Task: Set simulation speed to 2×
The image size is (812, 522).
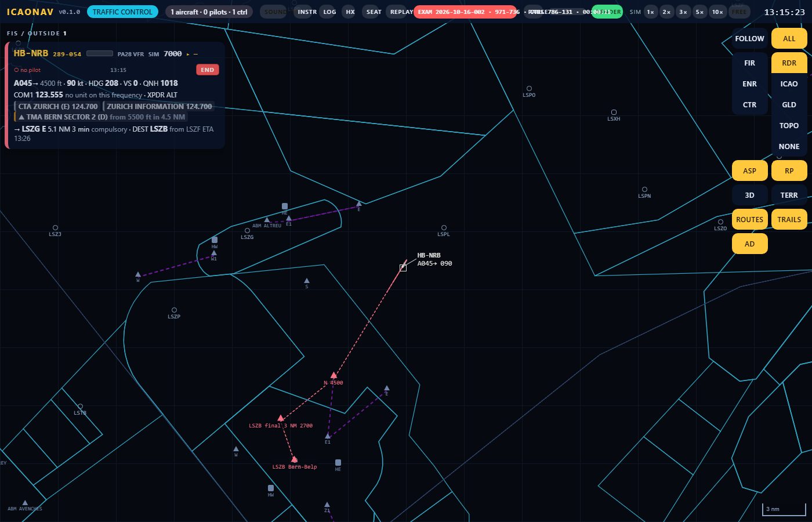Action: 667,12
